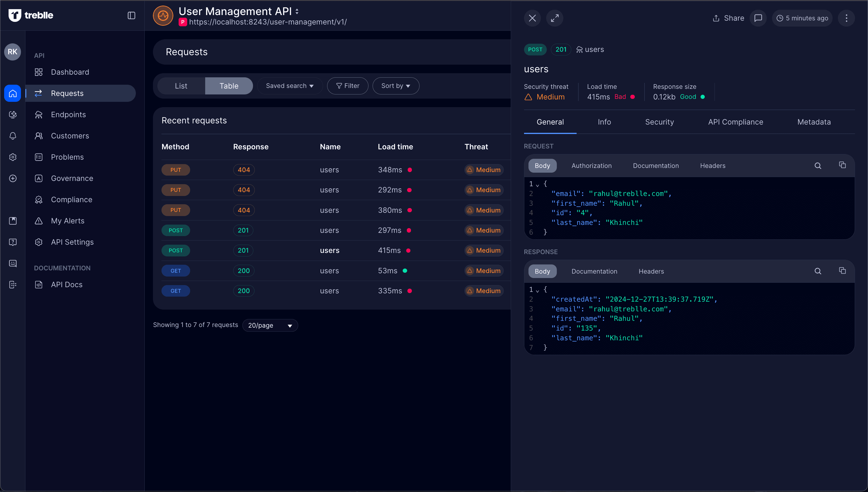Open the three-dot more options menu
This screenshot has height=492, width=868.
click(846, 18)
